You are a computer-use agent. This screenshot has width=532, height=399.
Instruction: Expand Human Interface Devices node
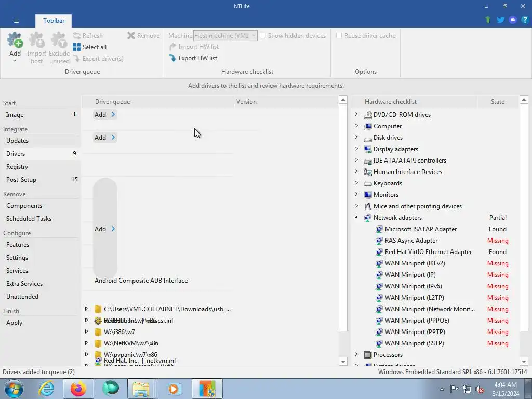coord(356,171)
